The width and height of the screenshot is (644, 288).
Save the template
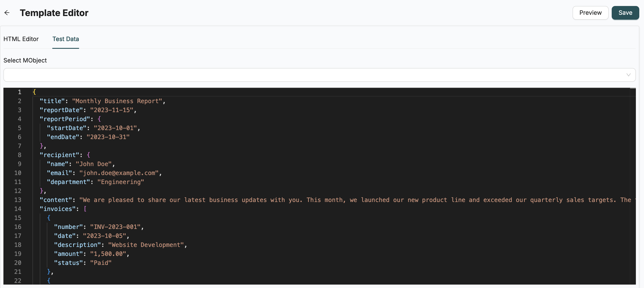(625, 12)
